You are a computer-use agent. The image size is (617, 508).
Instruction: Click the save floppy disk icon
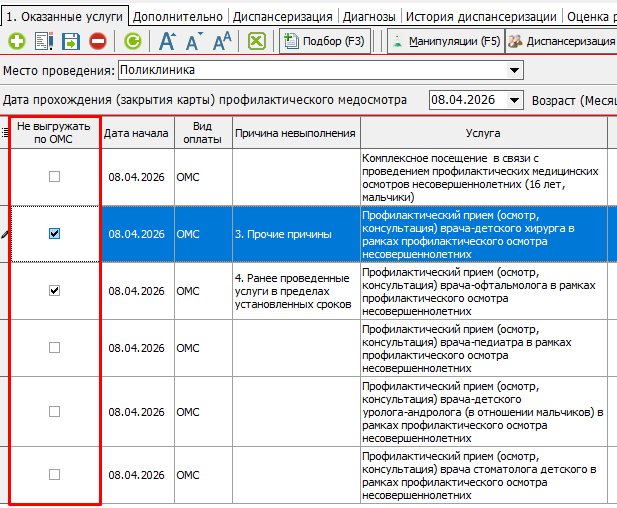[x=70, y=41]
